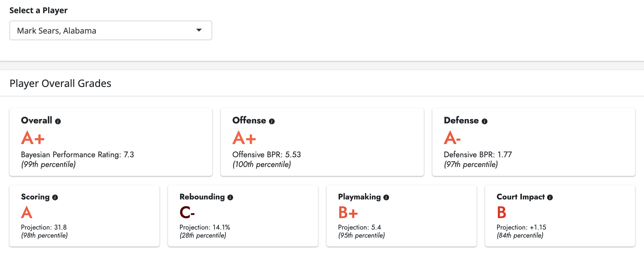Click the Court Impact info icon
The width and height of the screenshot is (644, 260).
(550, 197)
